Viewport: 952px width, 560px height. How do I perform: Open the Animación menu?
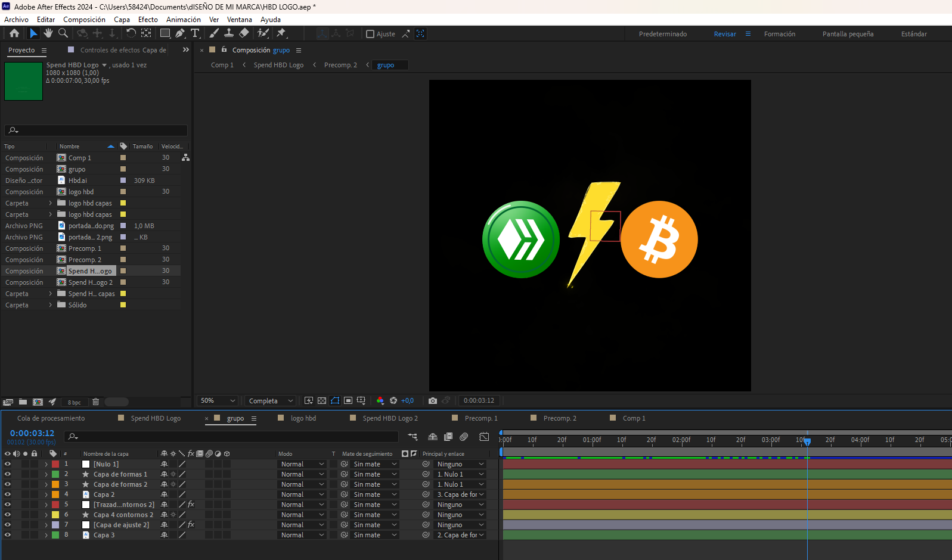[183, 20]
